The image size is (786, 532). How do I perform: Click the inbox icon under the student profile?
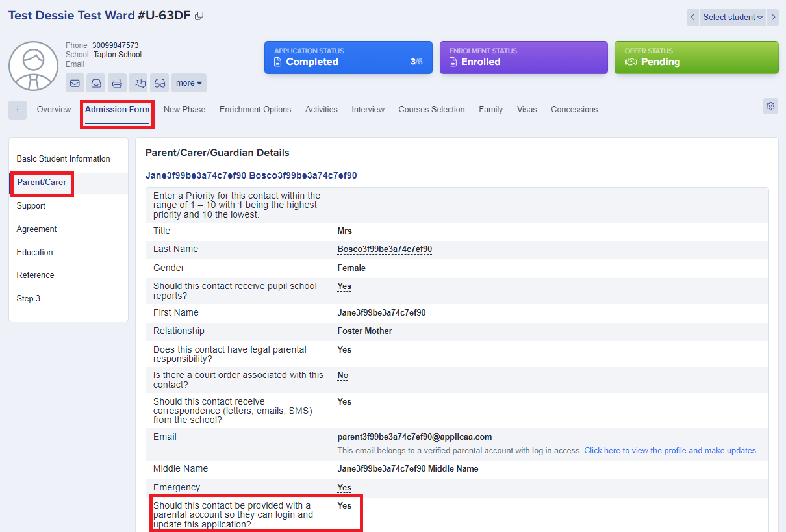click(x=96, y=82)
